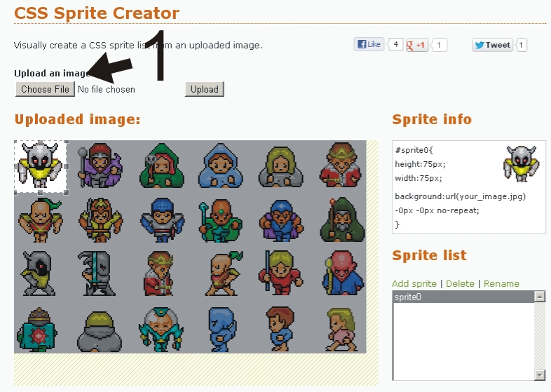Click the Google +1 button
The width and height of the screenshot is (551, 392).
(x=417, y=45)
